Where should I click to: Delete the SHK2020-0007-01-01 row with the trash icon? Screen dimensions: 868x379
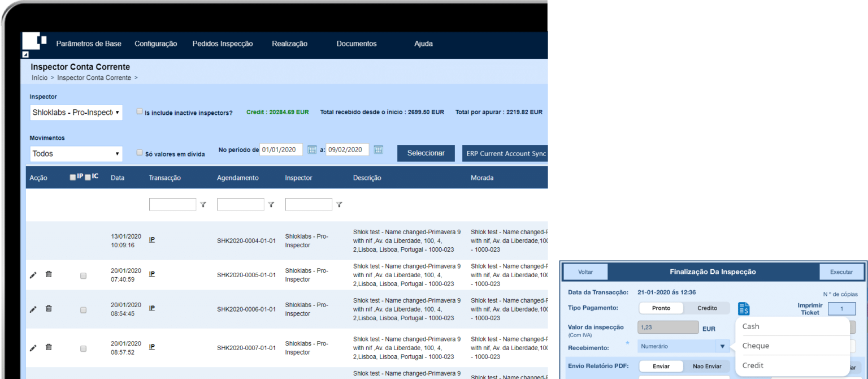click(49, 347)
